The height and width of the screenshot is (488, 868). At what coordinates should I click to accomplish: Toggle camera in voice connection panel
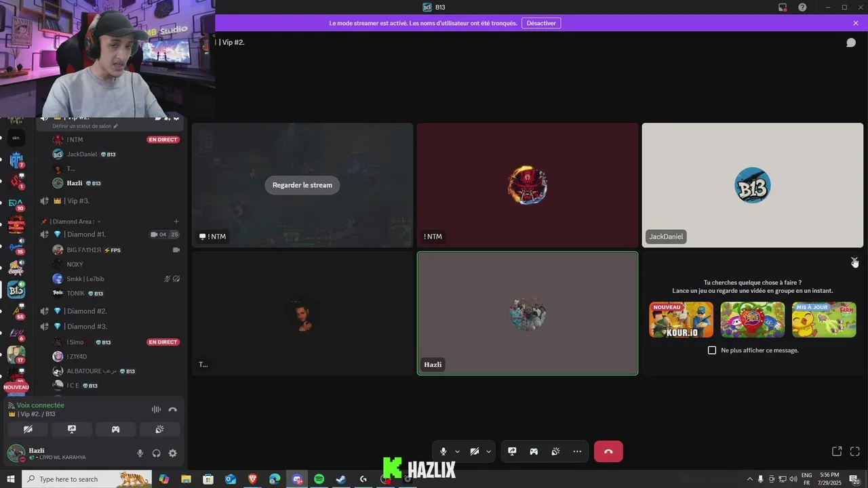[28, 429]
